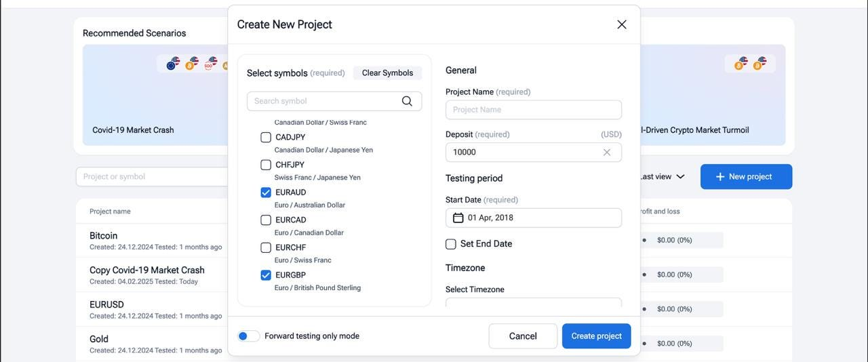Check the CHFJPY symbol checkbox
868x362 pixels.
266,165
